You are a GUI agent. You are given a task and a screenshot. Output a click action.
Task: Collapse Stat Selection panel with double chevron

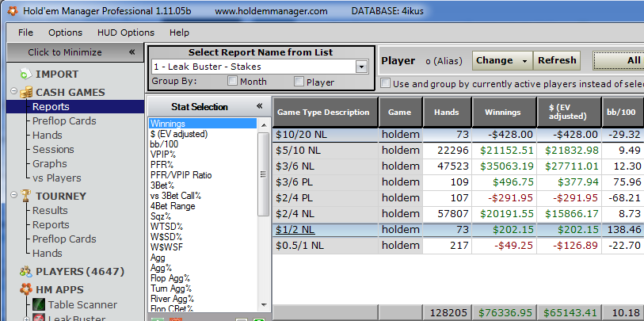point(259,106)
